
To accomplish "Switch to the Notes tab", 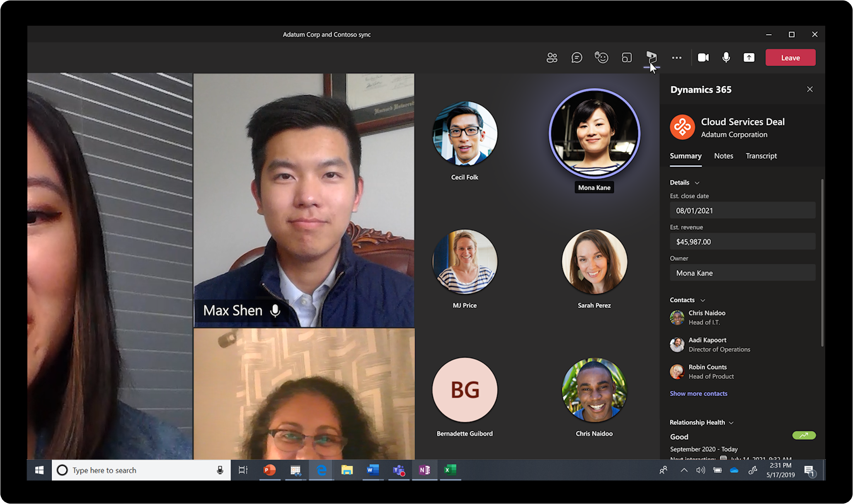I will click(723, 156).
